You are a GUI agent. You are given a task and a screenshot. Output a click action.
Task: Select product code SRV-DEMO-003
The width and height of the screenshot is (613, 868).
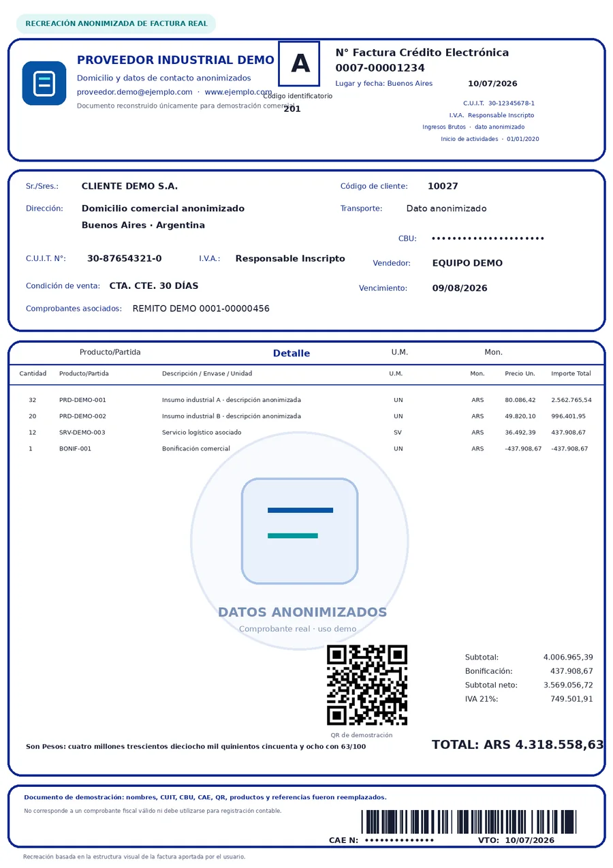click(x=82, y=433)
